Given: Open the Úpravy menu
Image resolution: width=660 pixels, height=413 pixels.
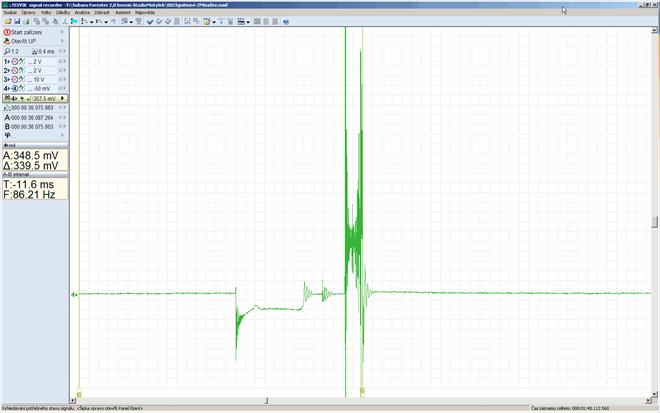Looking at the screenshot, I should click(29, 13).
